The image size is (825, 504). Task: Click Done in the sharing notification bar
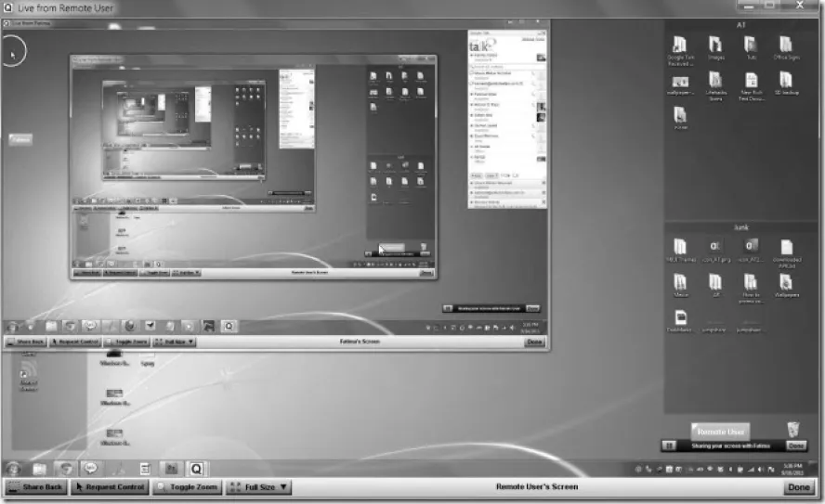tap(796, 446)
